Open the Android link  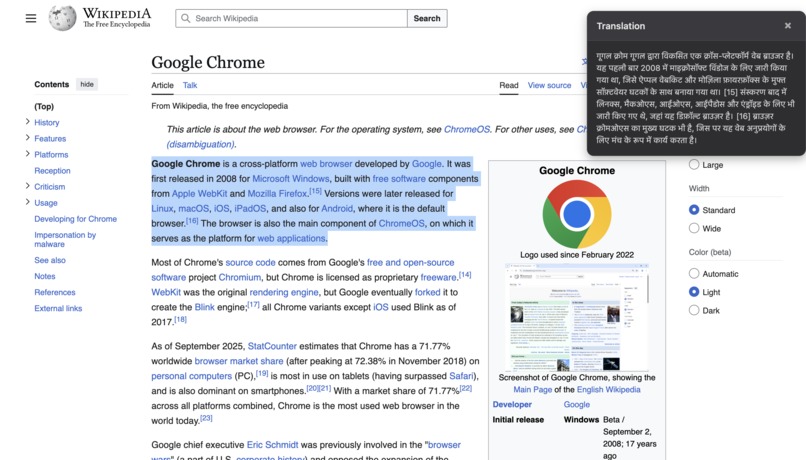tap(337, 209)
